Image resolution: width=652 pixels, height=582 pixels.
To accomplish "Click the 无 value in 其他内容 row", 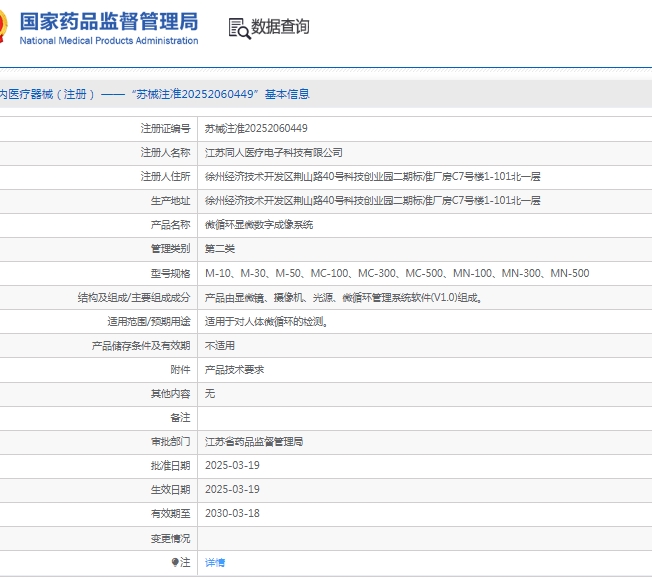I will 210,393.
